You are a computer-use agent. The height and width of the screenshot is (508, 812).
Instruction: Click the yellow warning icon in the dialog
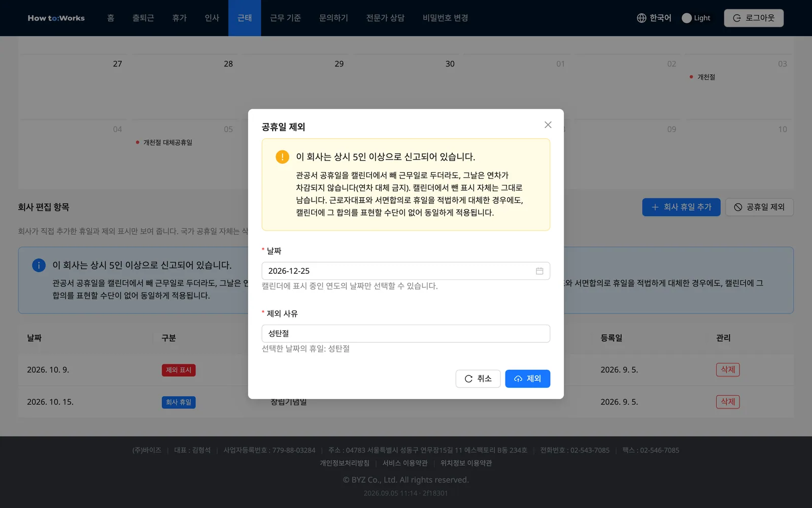[282, 157]
